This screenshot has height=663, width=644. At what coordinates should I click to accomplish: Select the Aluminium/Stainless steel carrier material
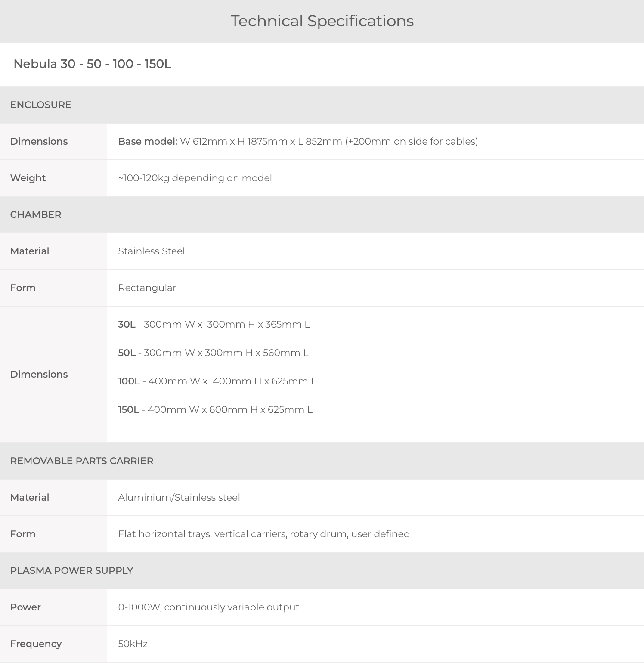(x=179, y=497)
